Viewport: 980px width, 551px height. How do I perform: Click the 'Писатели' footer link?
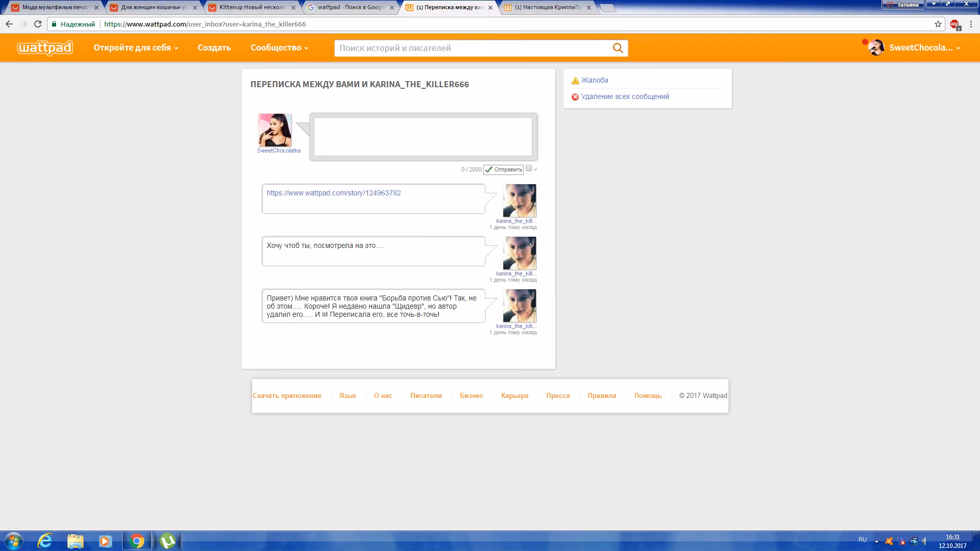pos(426,396)
